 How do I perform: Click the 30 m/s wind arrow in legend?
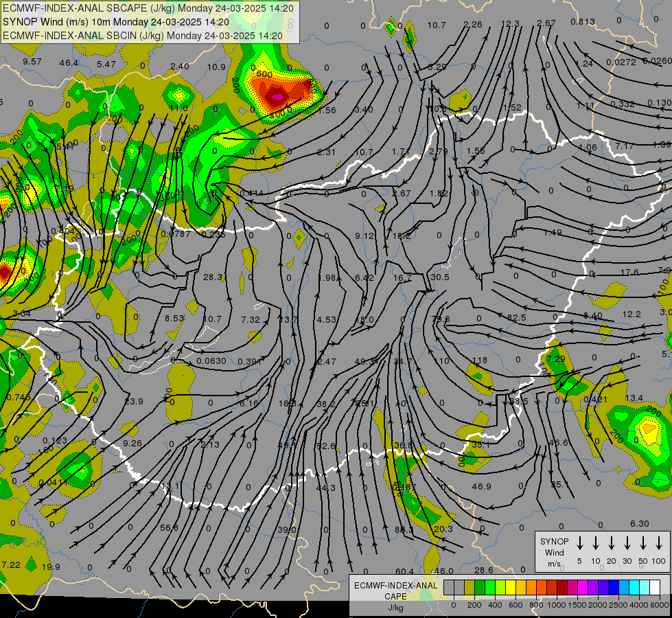pyautogui.click(x=627, y=543)
